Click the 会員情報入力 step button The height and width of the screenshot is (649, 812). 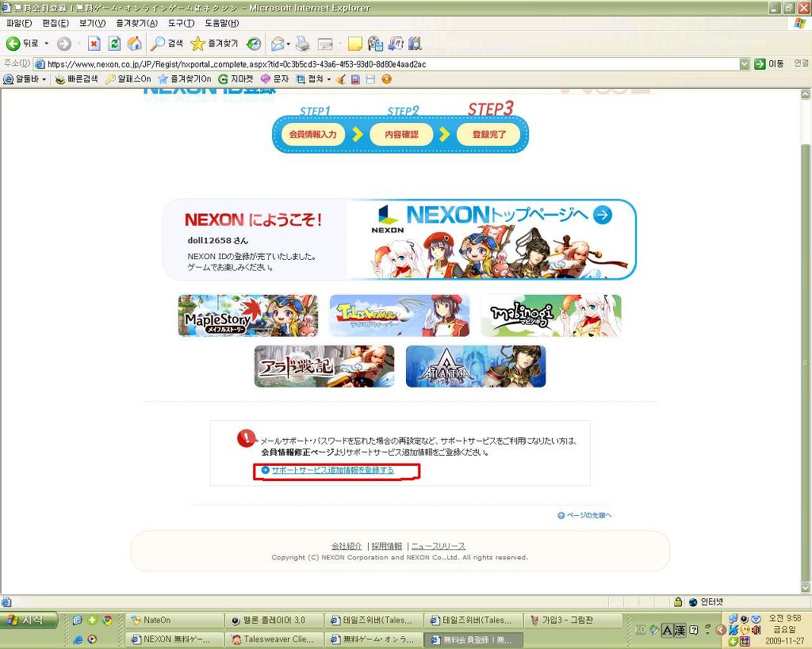click(x=313, y=135)
